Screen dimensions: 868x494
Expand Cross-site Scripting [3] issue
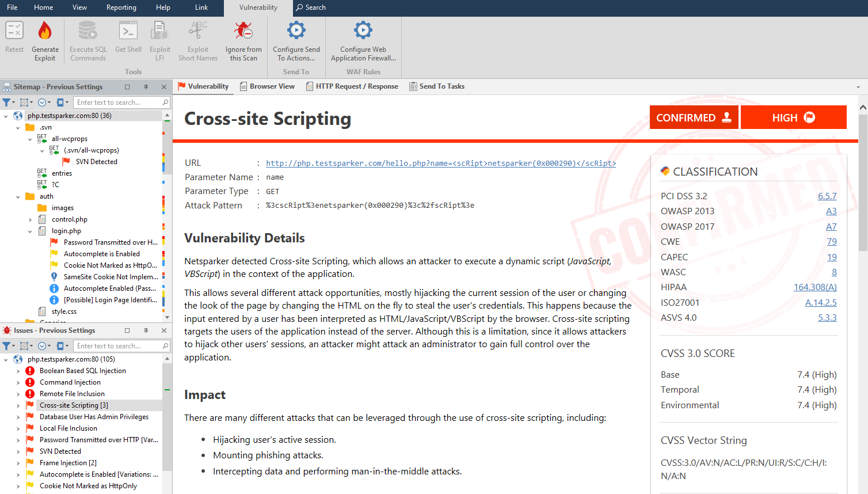coord(18,405)
